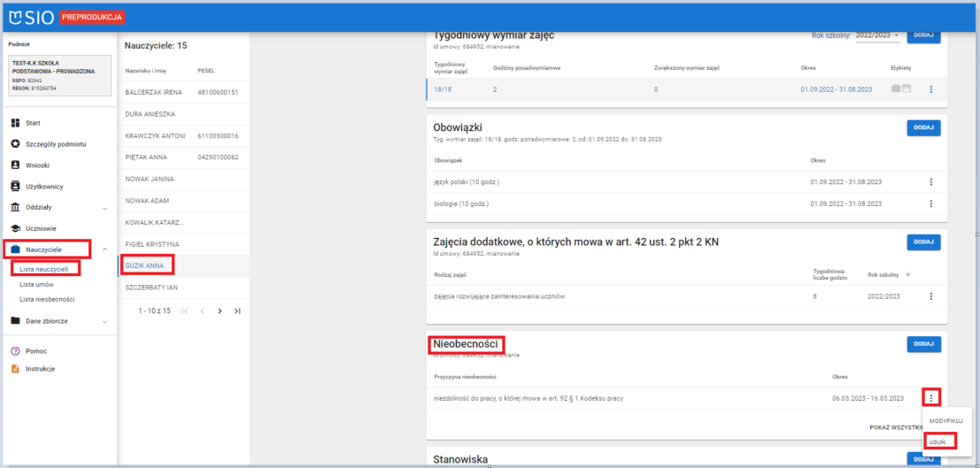Choose MODYFIKUJ in the absence context menu
This screenshot has height=468, width=980.
(x=945, y=421)
